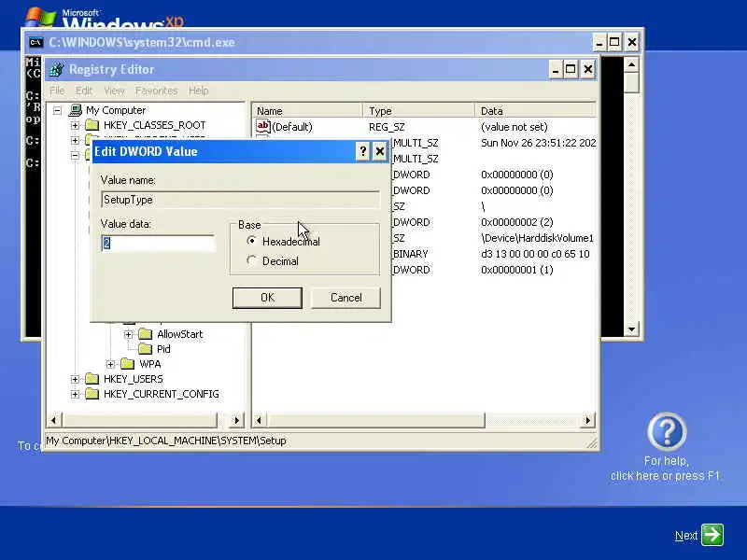747x560 pixels.
Task: Open the Edit menu in Registry Editor
Action: [x=84, y=91]
